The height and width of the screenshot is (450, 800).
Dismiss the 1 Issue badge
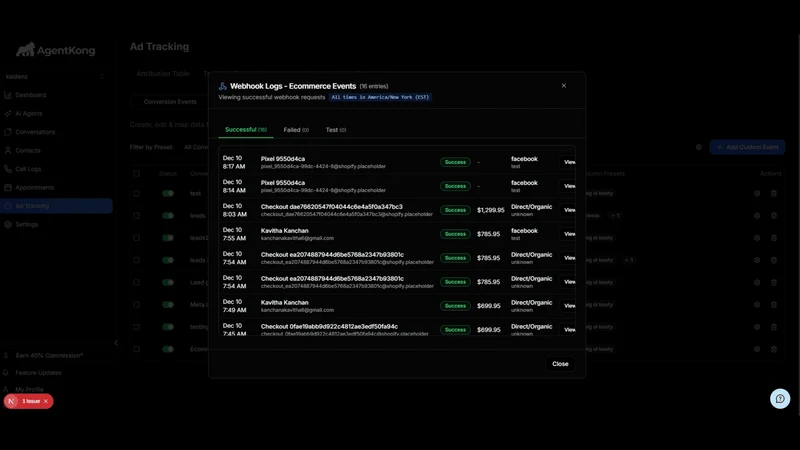(46, 401)
